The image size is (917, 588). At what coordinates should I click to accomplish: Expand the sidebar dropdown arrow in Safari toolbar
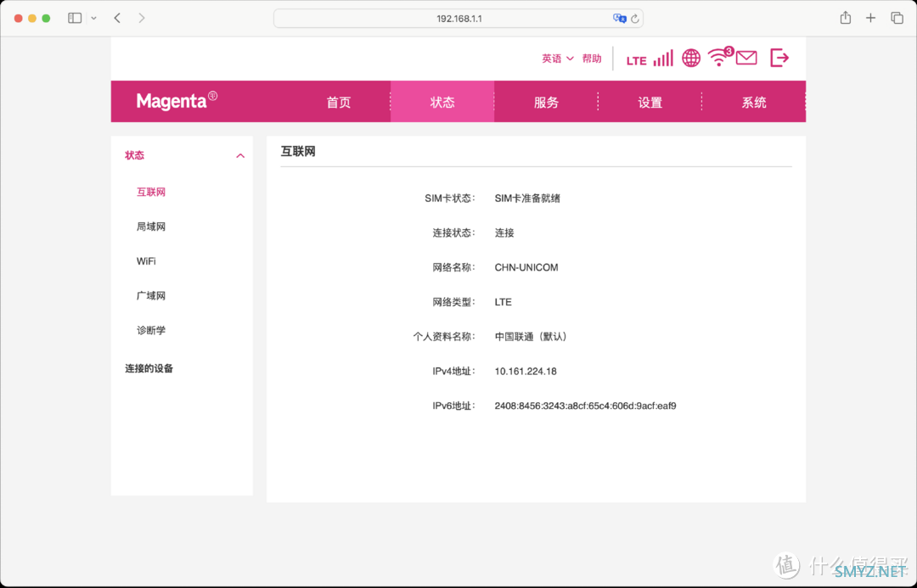coord(93,18)
